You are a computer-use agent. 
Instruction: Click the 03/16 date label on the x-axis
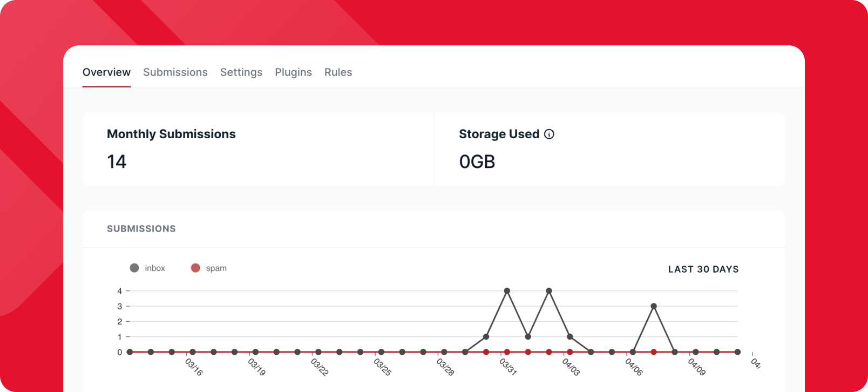(x=194, y=367)
